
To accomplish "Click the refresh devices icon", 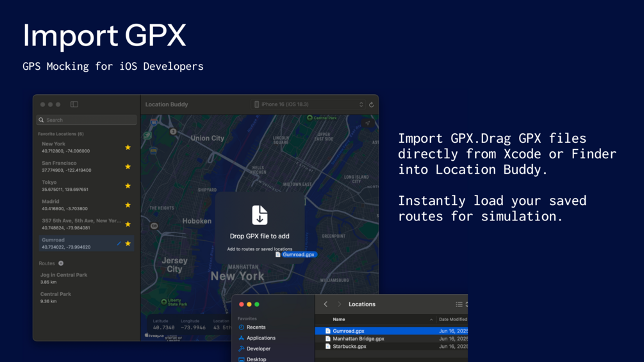I will (x=371, y=104).
